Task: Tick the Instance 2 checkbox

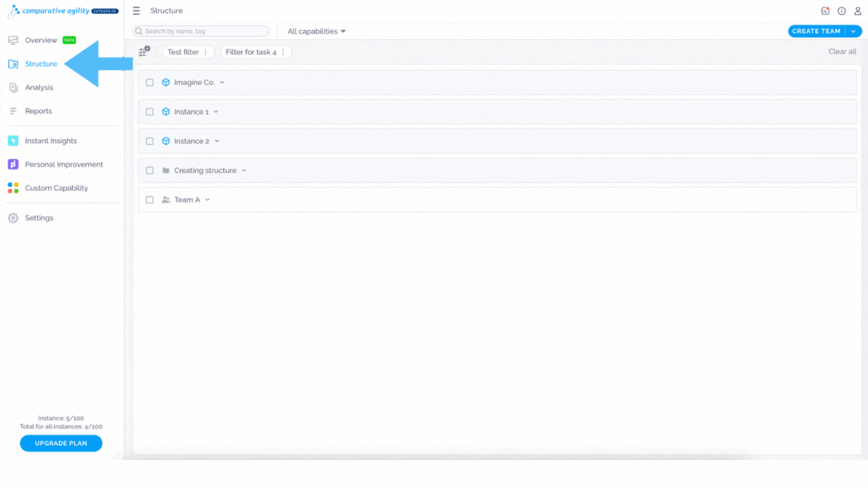Action: [149, 141]
